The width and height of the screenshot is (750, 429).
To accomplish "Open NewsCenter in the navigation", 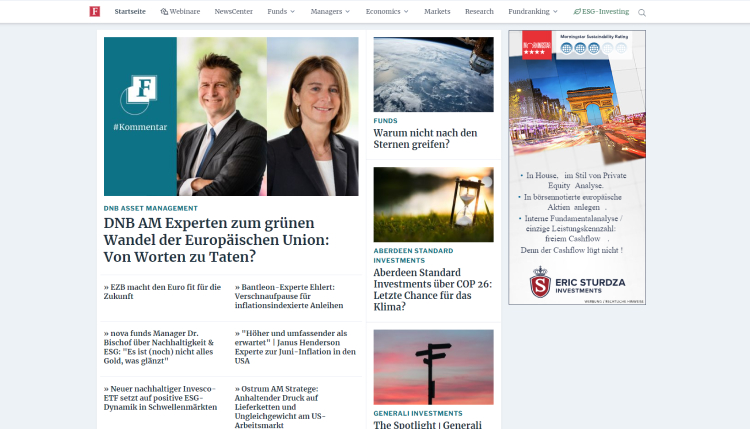I will pyautogui.click(x=233, y=11).
